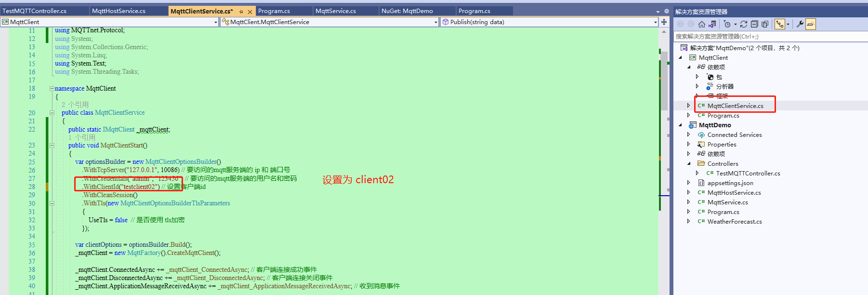
Task: Click the 分析器 analyzer icon
Action: click(710, 86)
